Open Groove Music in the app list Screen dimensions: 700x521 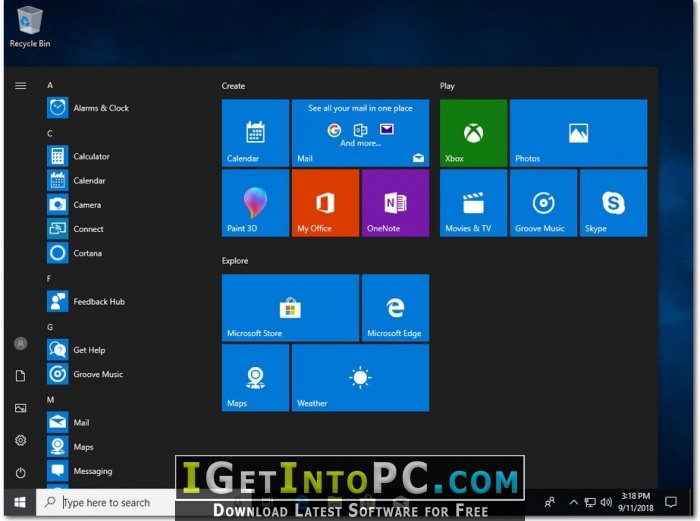85,374
